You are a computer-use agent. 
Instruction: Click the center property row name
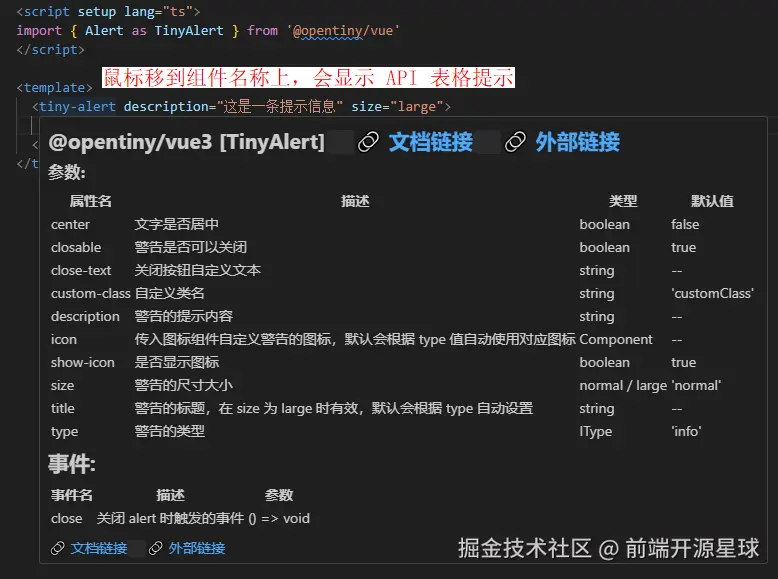point(70,224)
